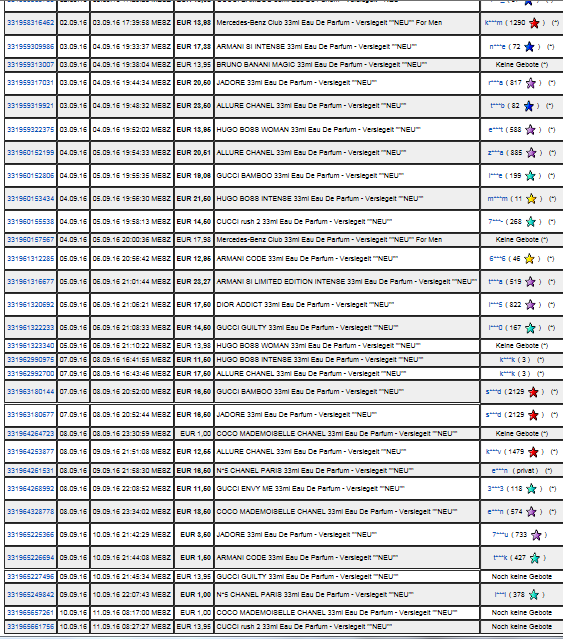Click purple star beside 7***u (733)

click(x=536, y=535)
